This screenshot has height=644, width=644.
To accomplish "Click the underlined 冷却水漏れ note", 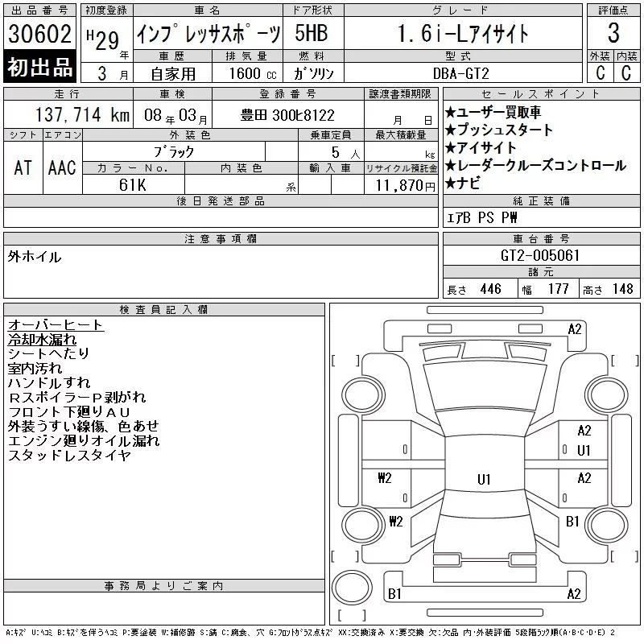I will tap(42, 339).
